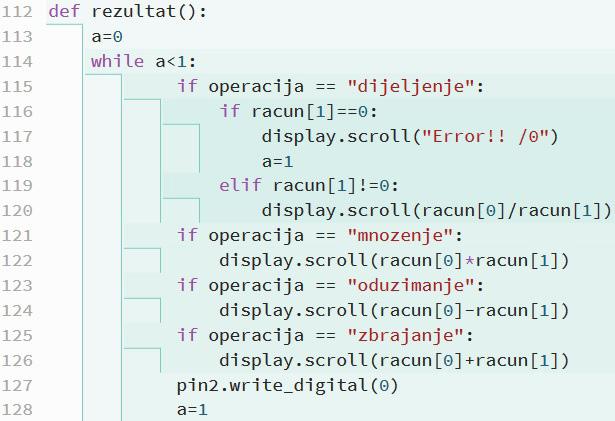This screenshot has height=421, width=615.
Task: Click 'racun[0]-racun[1]' subtraction expression
Action: (468, 311)
